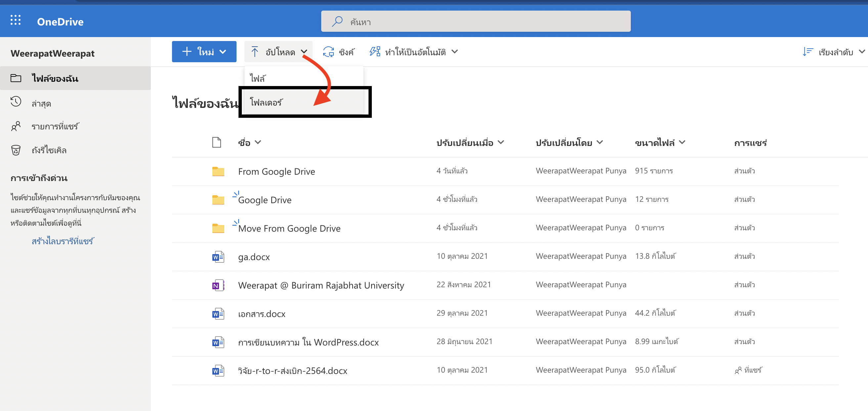This screenshot has width=868, height=411.
Task: Click the OneNote icon for Weerapat notebook
Action: point(218,285)
